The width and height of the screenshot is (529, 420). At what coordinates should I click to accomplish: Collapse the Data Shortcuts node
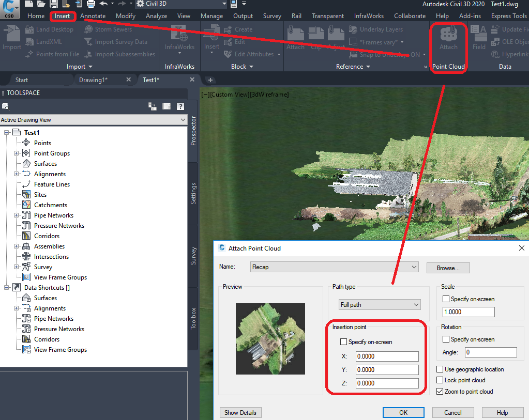tap(6, 288)
